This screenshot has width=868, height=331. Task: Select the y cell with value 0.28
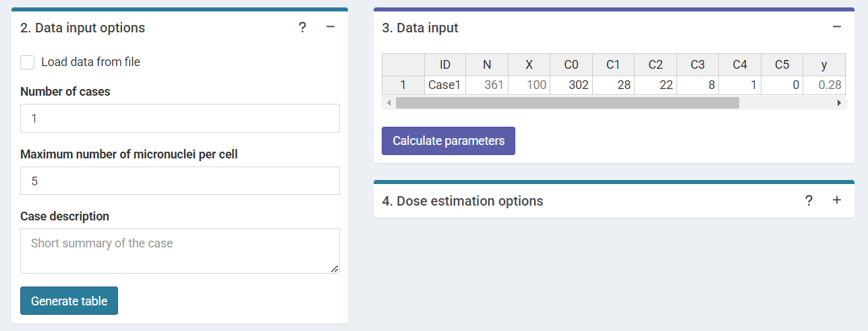pos(824,85)
